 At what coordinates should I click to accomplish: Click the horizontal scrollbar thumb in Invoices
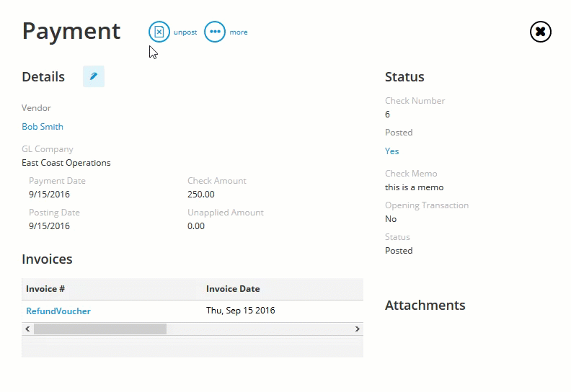(100, 329)
